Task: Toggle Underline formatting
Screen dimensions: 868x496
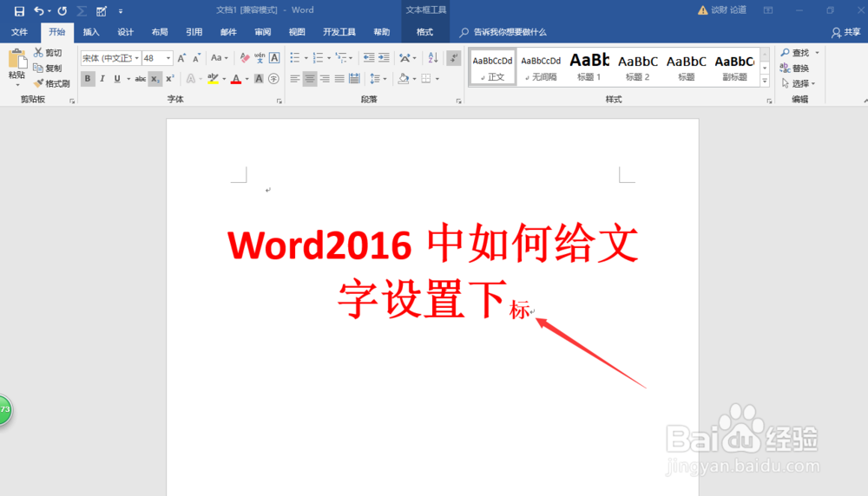Action: click(117, 79)
